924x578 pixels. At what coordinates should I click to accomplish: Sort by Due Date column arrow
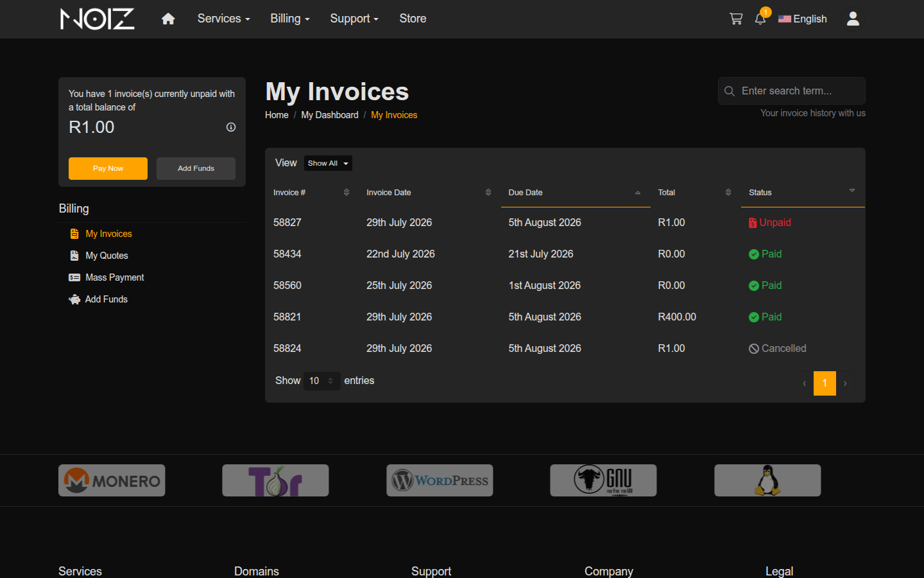638,193
